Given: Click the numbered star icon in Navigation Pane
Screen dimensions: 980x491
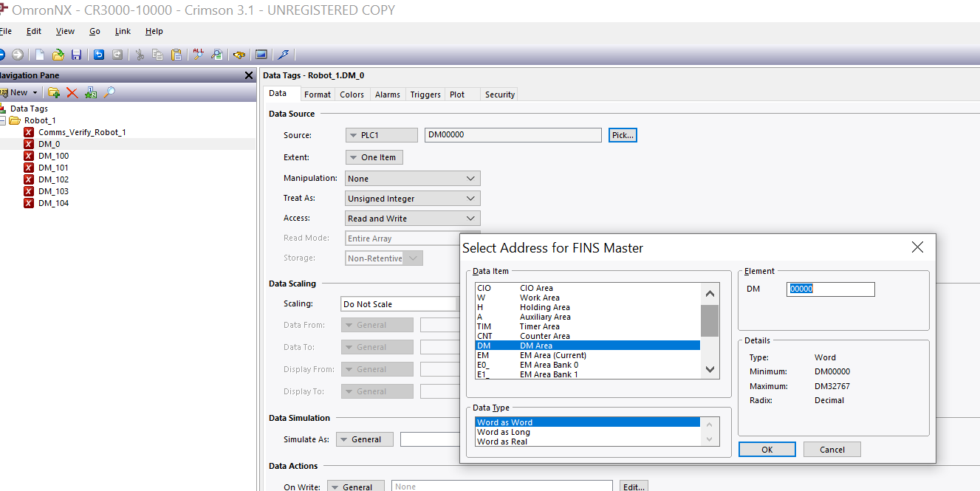Looking at the screenshot, I should click(91, 92).
